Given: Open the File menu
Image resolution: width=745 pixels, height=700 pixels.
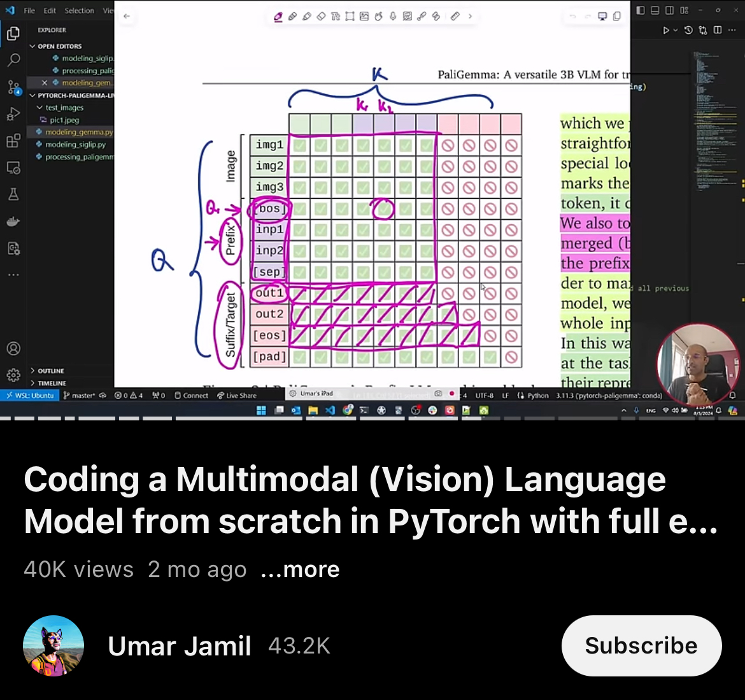Looking at the screenshot, I should point(29,10).
